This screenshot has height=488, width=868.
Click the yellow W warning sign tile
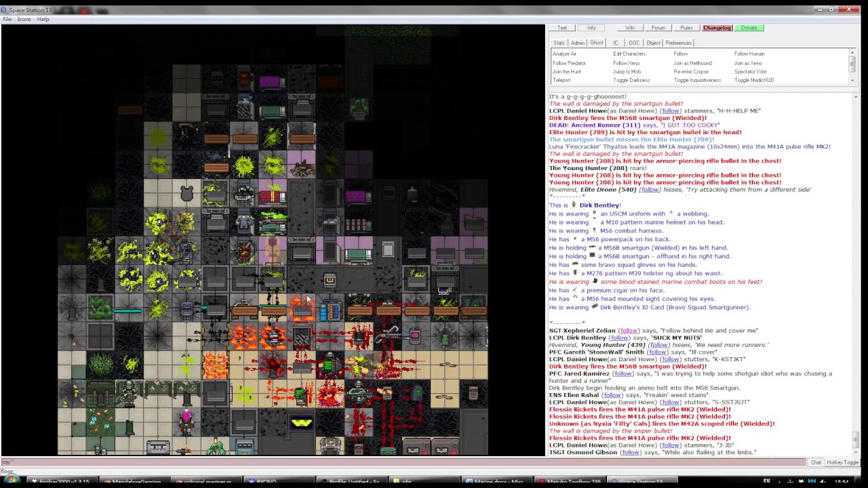click(302, 423)
